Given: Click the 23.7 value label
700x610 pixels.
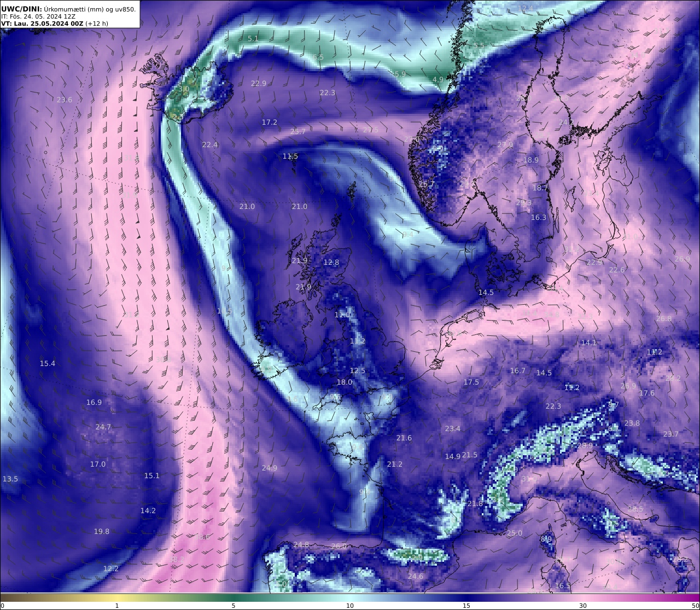Looking at the screenshot, I should pos(671,434).
